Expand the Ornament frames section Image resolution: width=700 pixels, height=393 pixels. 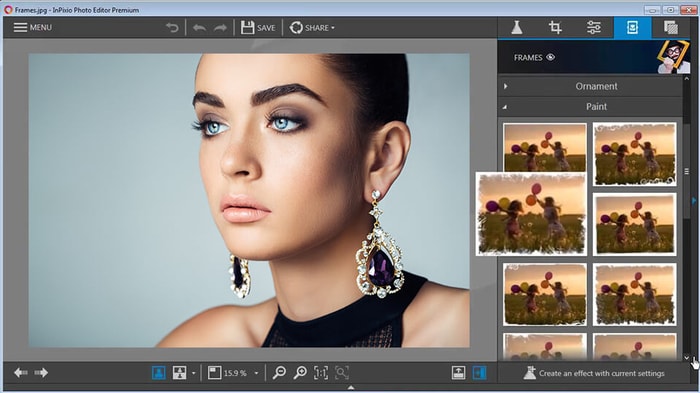point(590,86)
